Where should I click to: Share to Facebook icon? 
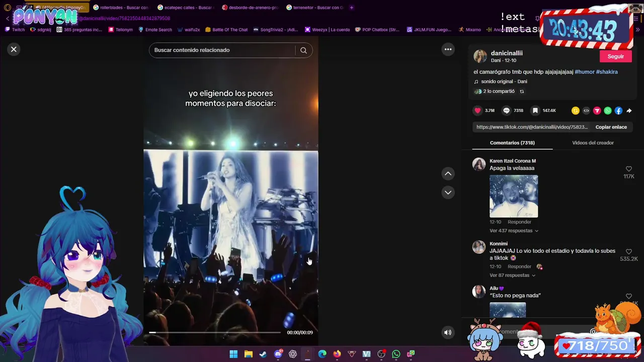point(618,111)
